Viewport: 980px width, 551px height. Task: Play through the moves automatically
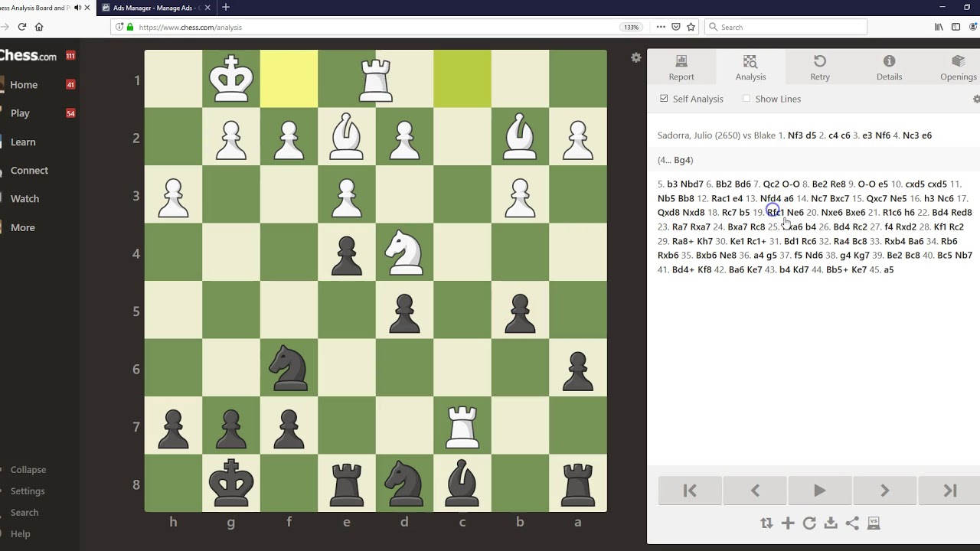coord(819,491)
